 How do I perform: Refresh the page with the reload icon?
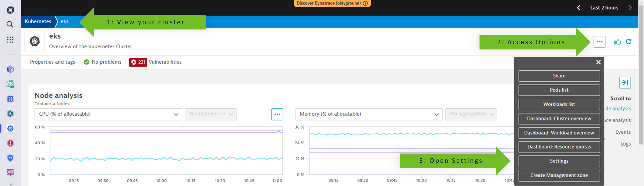pyautogui.click(x=629, y=42)
